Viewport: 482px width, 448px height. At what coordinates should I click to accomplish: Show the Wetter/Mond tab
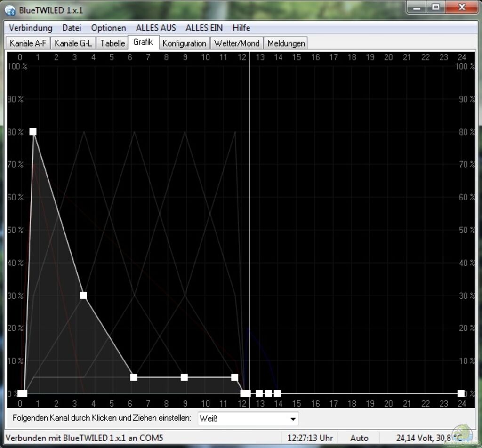[237, 43]
